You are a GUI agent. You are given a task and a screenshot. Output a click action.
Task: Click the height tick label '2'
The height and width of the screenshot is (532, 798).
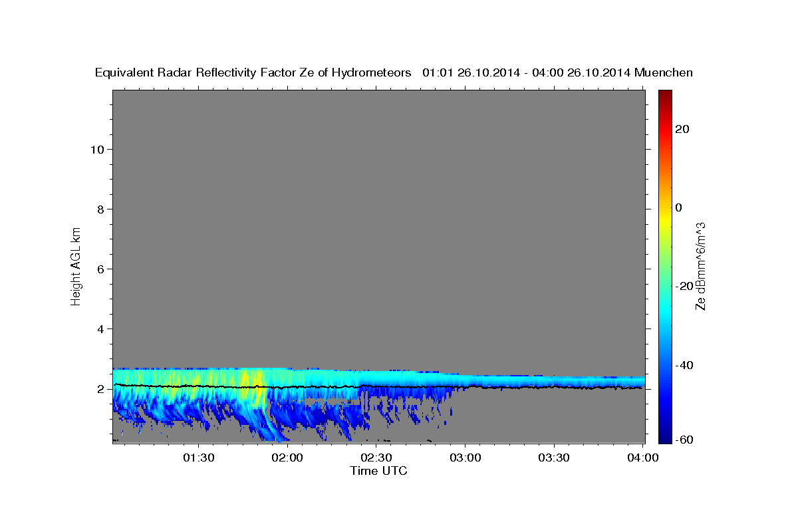100,389
